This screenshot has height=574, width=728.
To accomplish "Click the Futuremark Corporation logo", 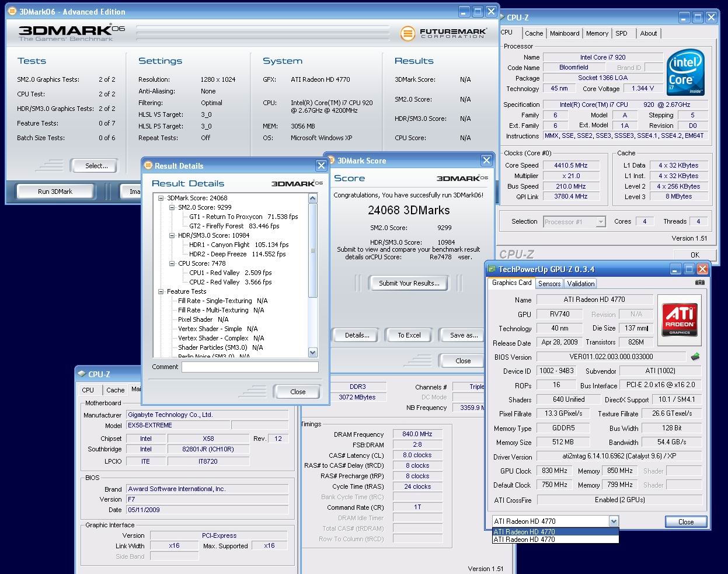I will 443,34.
